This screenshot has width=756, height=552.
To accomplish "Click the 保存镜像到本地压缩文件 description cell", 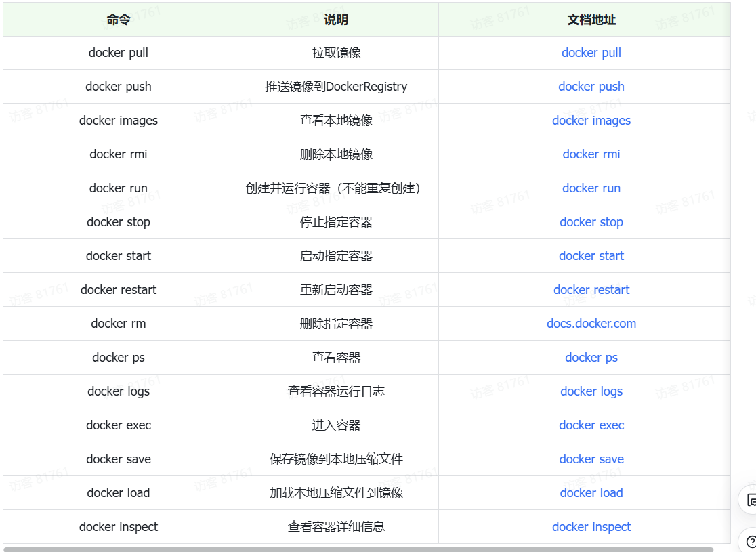I will [336, 459].
